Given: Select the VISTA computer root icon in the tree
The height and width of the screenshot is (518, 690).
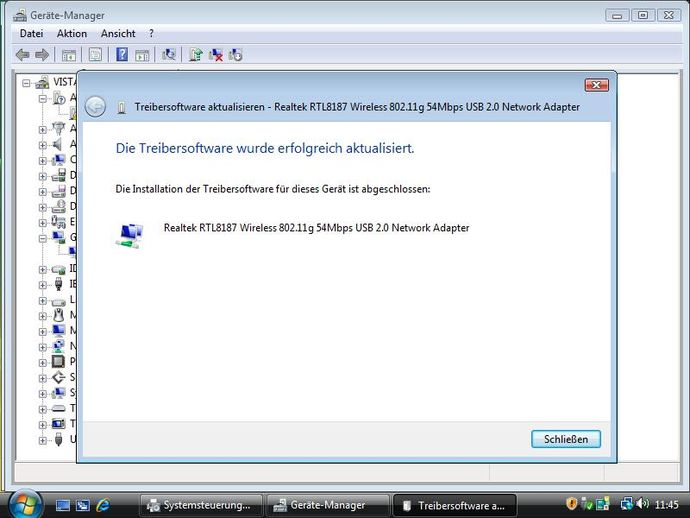Looking at the screenshot, I should tap(42, 82).
